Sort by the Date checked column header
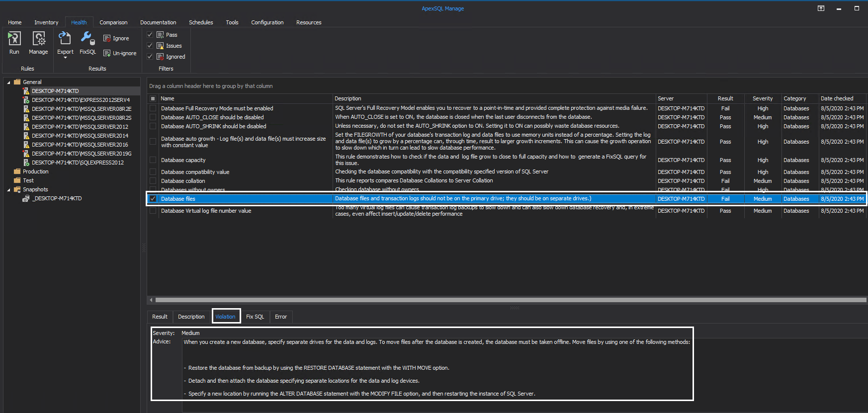 [x=842, y=98]
